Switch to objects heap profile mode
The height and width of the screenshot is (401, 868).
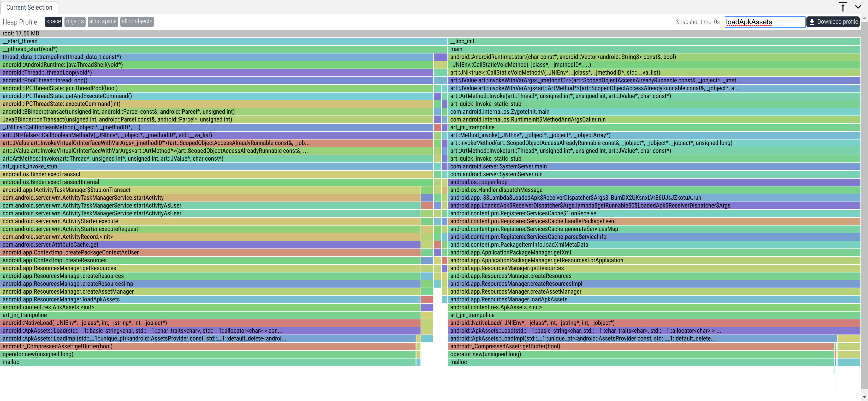click(x=75, y=22)
